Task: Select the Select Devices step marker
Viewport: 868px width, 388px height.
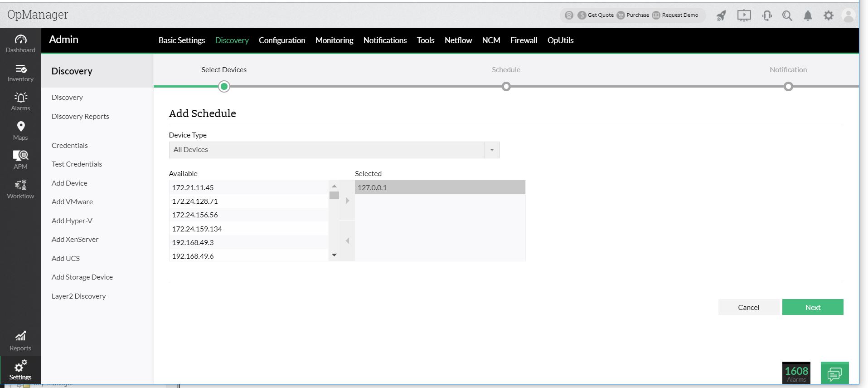Action: (224, 86)
